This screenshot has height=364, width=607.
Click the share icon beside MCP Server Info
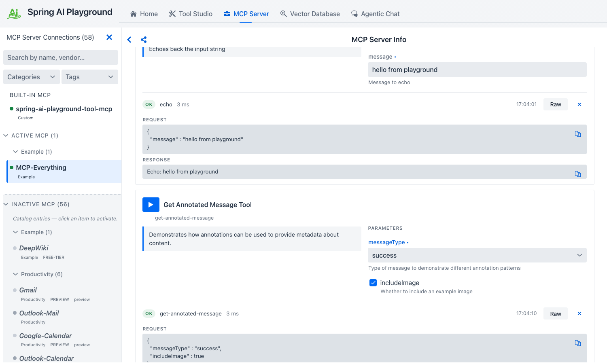144,40
